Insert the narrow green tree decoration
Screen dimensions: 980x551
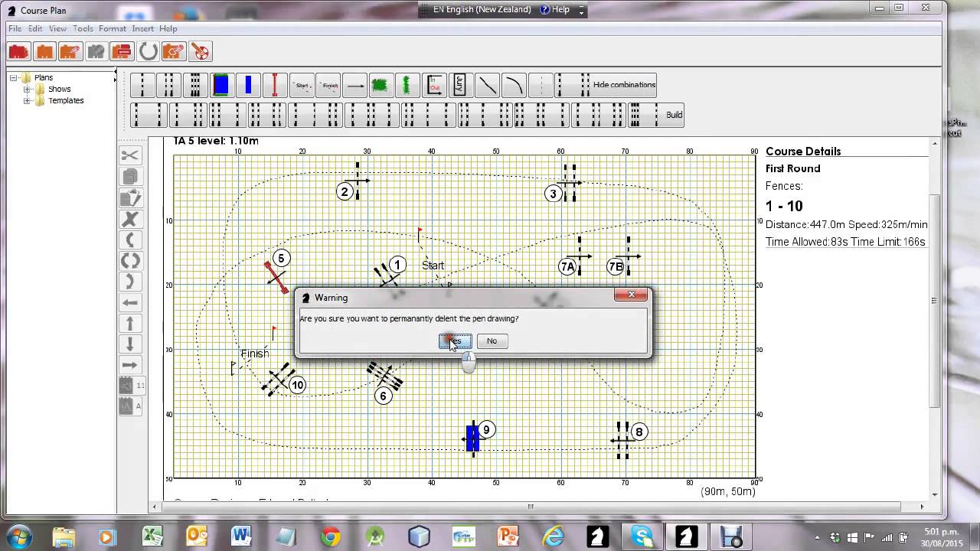tap(407, 85)
